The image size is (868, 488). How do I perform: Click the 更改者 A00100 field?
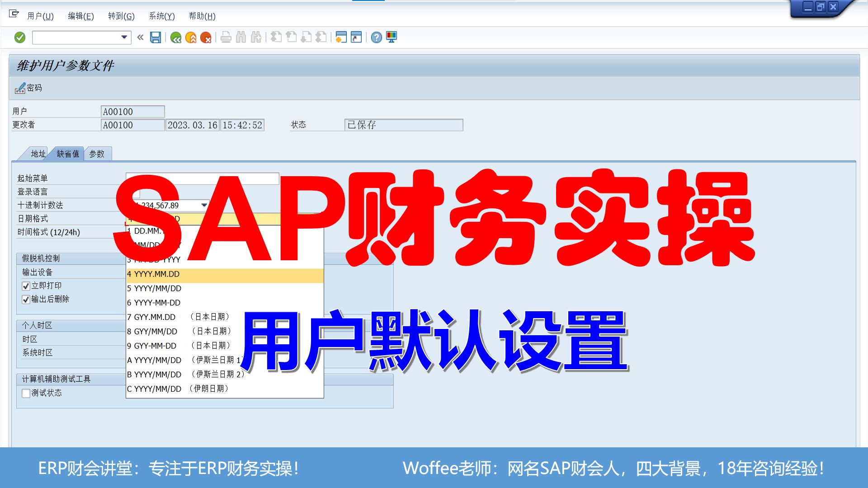pyautogui.click(x=132, y=125)
